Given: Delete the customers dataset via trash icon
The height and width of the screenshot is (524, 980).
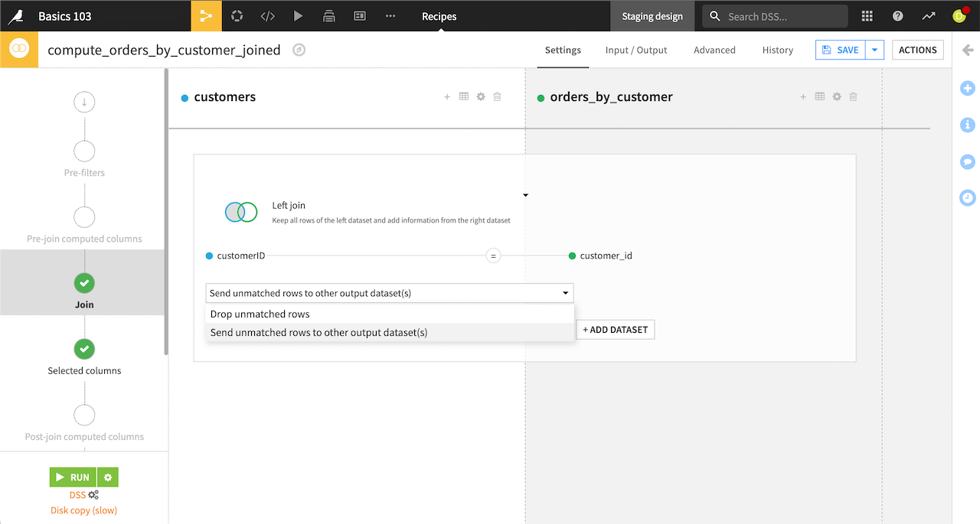Looking at the screenshot, I should [497, 96].
